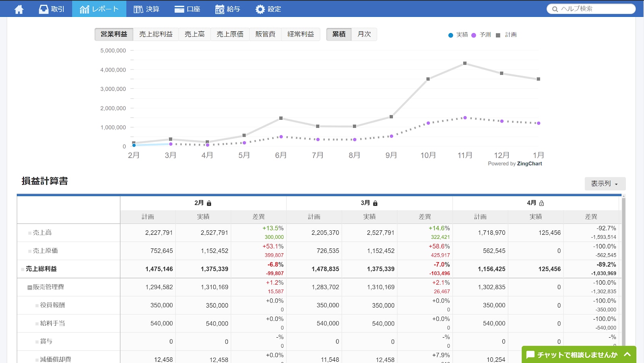
Task: Click 2月 売上原価 actual value 1,152,452
Action: pos(215,251)
